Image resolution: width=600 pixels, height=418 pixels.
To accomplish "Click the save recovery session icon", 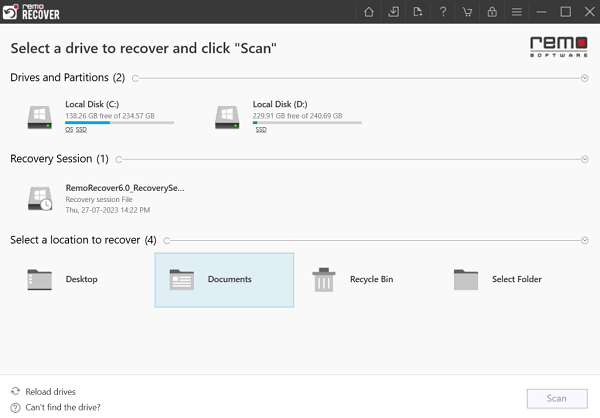I will [x=418, y=12].
